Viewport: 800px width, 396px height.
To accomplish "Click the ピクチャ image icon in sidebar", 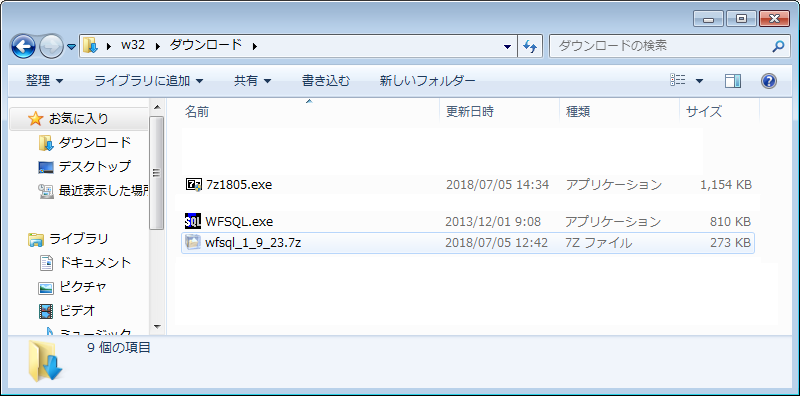I will tap(46, 287).
